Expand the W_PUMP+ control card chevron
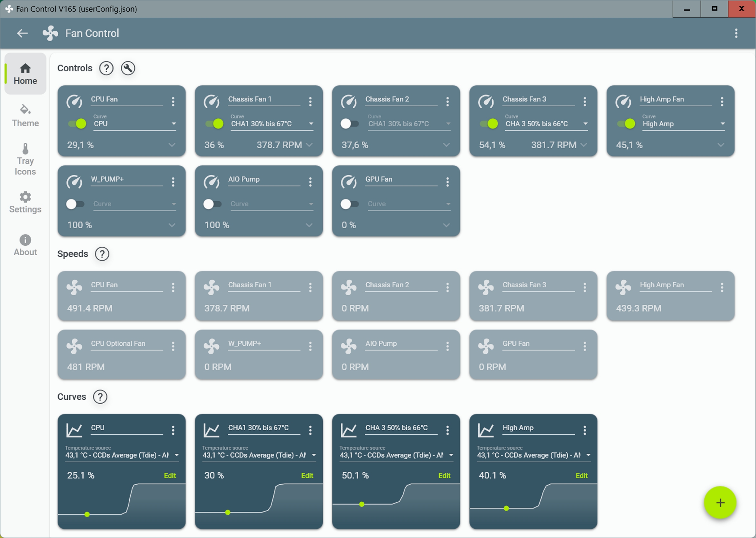Image resolution: width=756 pixels, height=538 pixels. tap(172, 225)
